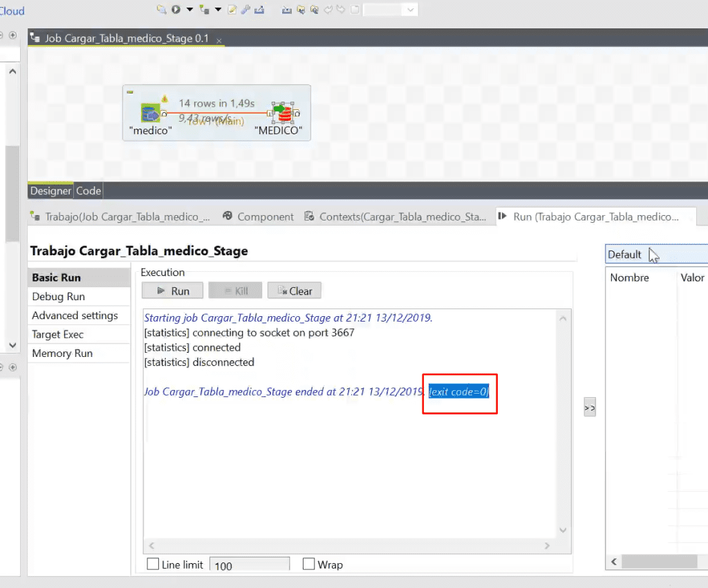This screenshot has width=708, height=588.
Task: Click the round play Run job toolbar icon
Action: (x=176, y=10)
